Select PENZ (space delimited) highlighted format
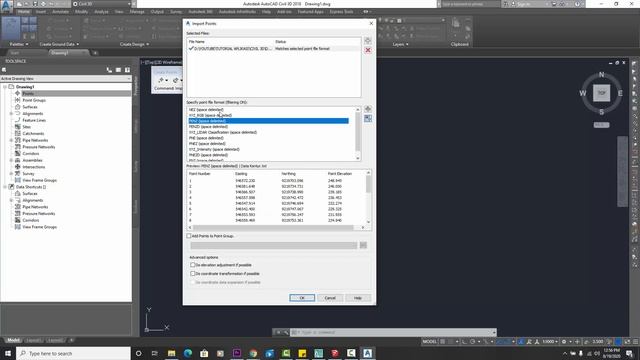Screen dimensions: 640x360 click(268, 121)
